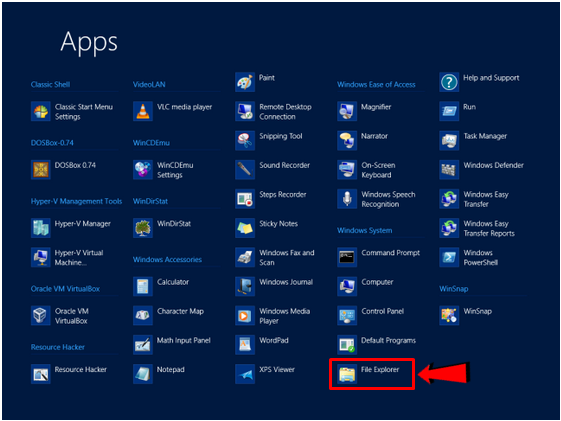Screen dimensions: 561x421
Task: Open Remote Desktop Connection icon
Action: click(x=245, y=111)
